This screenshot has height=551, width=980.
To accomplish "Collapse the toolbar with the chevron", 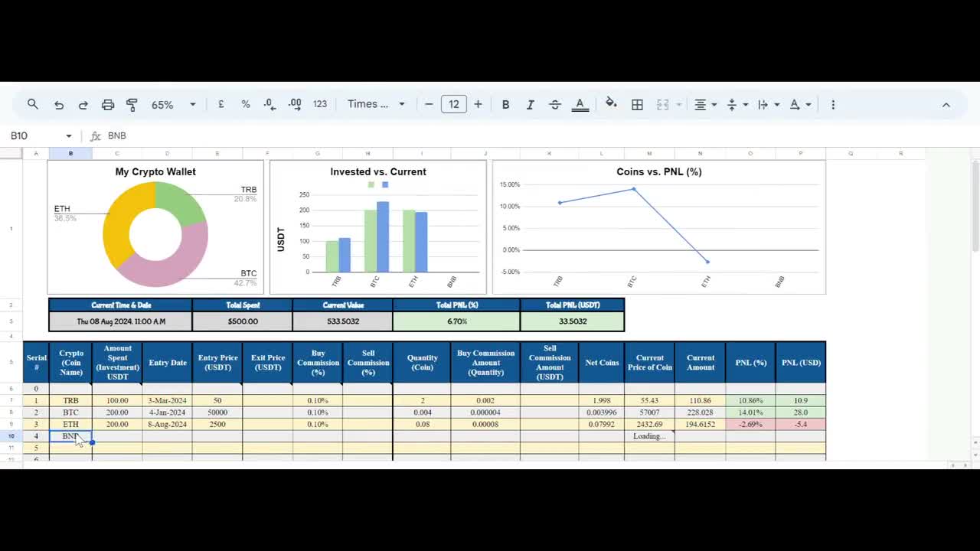I will point(946,104).
